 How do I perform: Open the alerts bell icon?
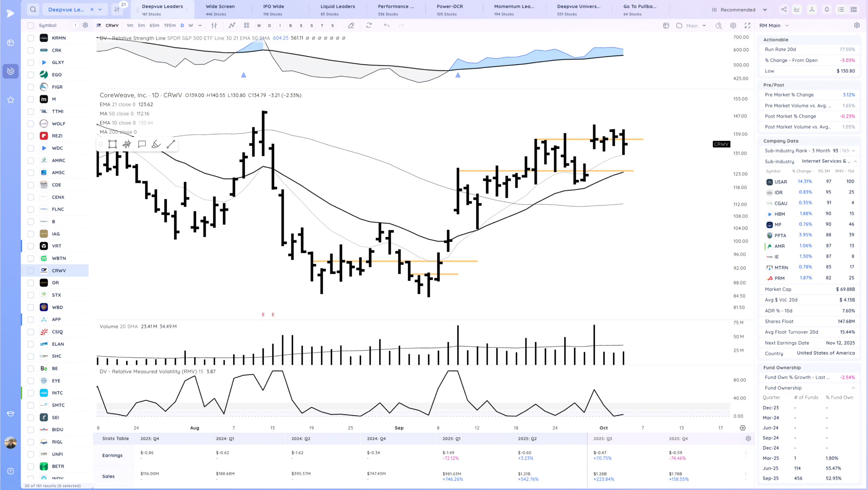827,9
